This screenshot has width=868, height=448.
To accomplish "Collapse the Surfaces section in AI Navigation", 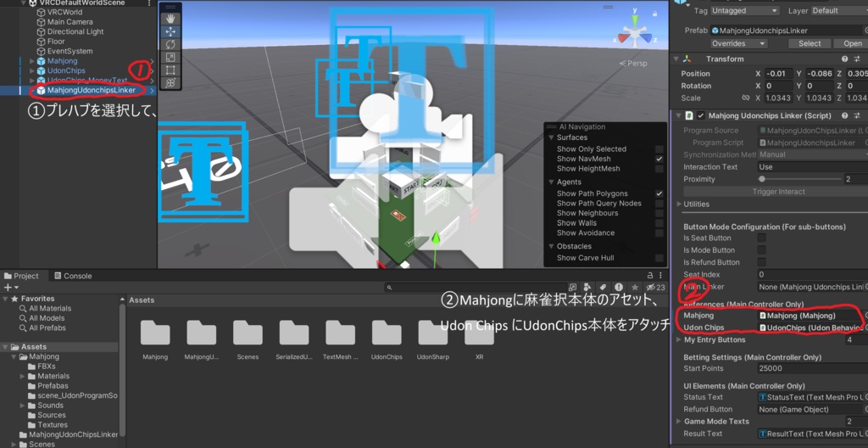I will click(551, 137).
